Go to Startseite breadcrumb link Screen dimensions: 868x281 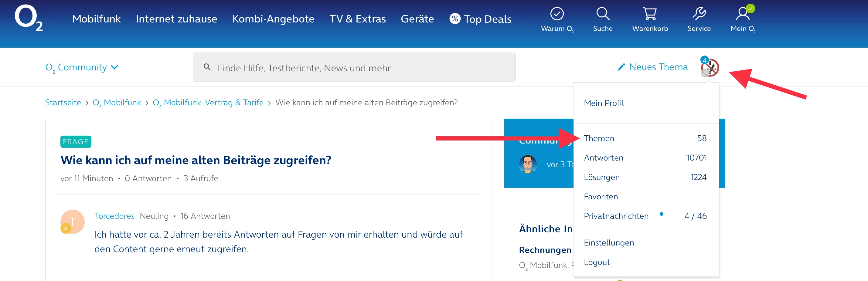click(x=63, y=103)
